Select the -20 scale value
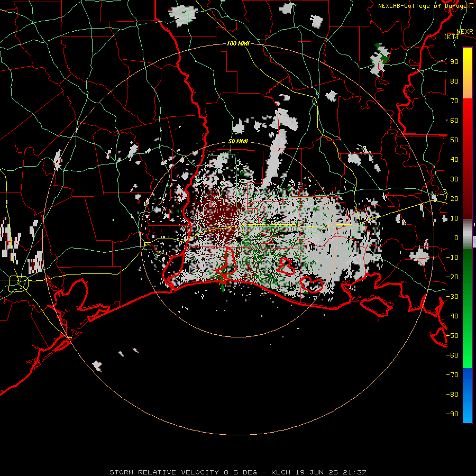 click(452, 277)
